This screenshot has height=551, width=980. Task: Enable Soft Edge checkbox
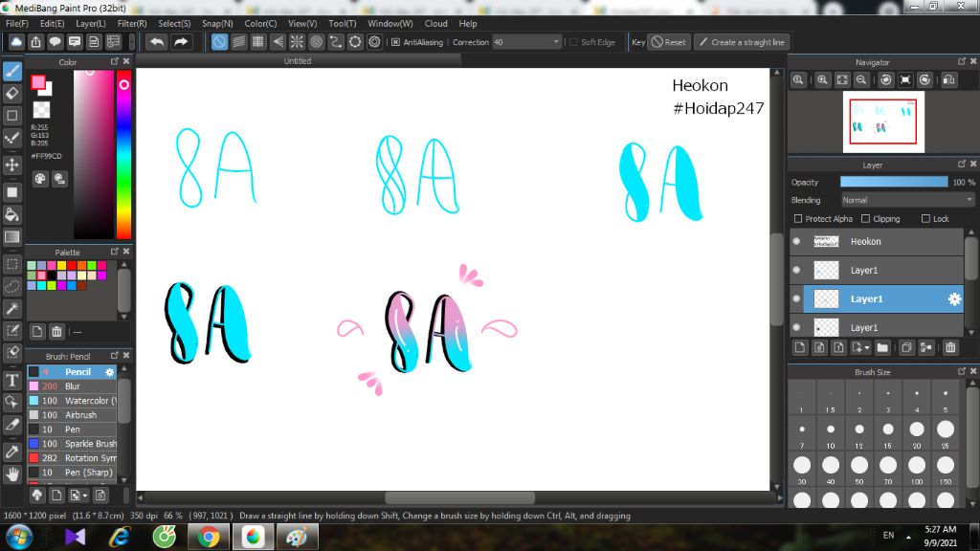point(574,42)
